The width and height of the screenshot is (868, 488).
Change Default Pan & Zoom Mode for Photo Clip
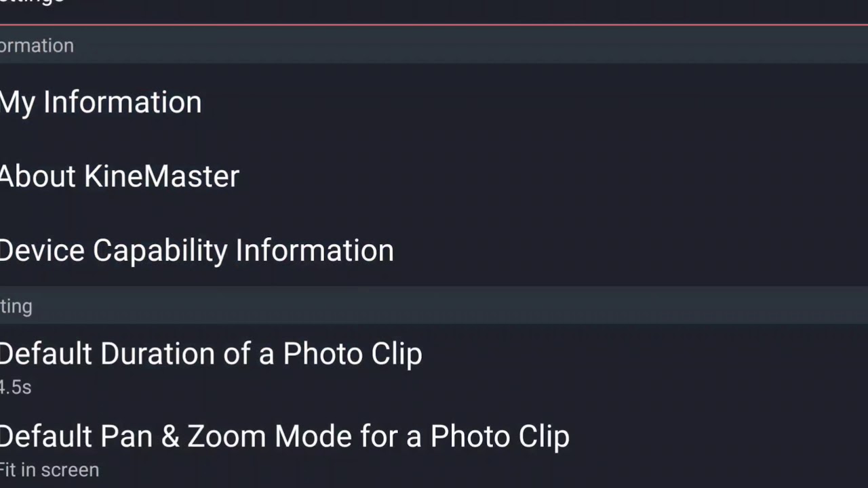coord(434,448)
